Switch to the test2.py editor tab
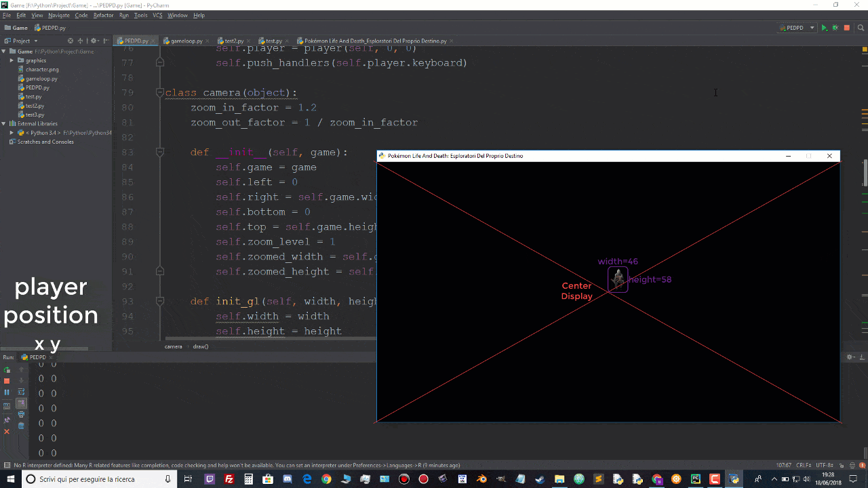The height and width of the screenshot is (488, 868). point(234,41)
